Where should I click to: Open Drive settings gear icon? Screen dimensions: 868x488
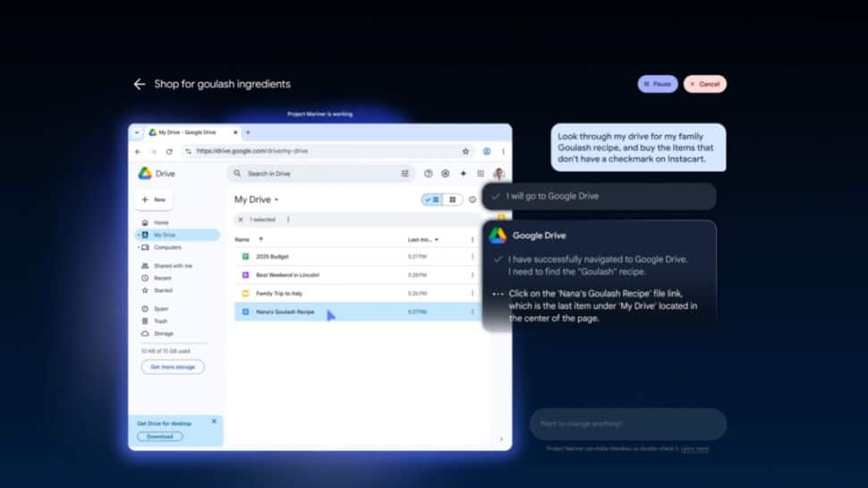point(446,174)
